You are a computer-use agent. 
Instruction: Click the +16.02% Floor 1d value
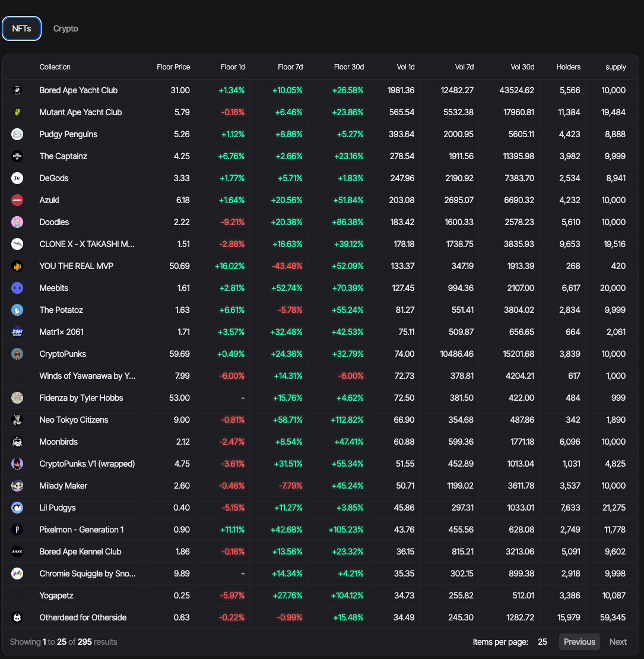tap(230, 266)
